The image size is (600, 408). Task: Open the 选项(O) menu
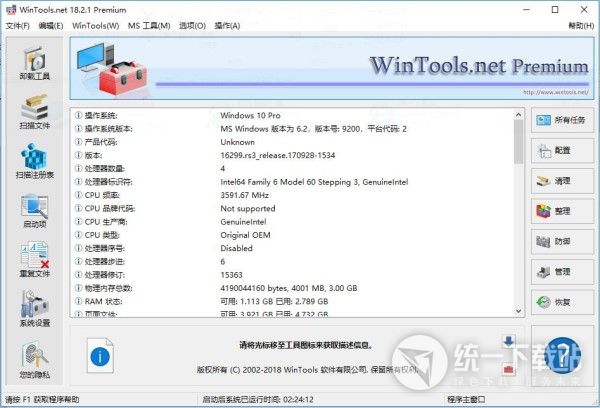(192, 26)
